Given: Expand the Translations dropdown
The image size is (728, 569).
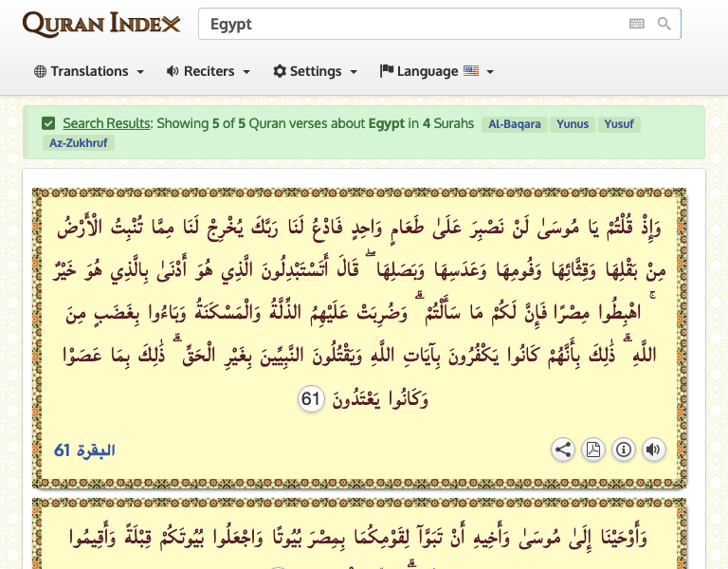Looking at the screenshot, I should coord(89,71).
